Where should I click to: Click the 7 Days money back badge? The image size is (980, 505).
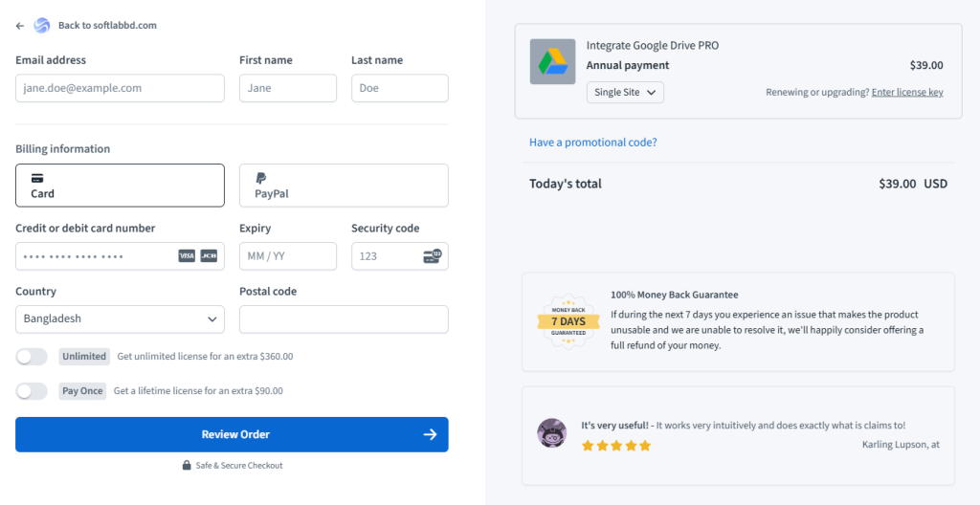click(x=568, y=321)
